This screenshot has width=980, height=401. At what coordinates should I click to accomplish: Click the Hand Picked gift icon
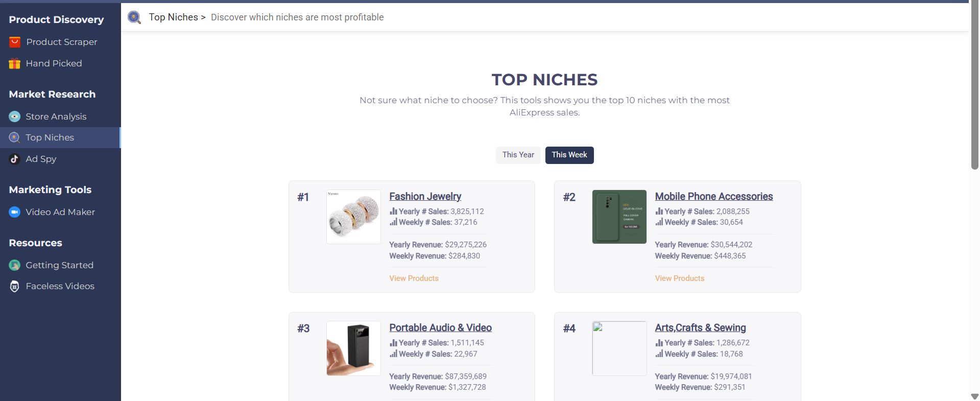pos(15,63)
